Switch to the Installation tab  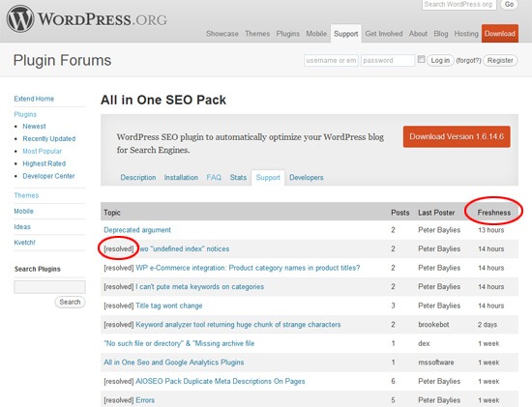click(x=181, y=177)
